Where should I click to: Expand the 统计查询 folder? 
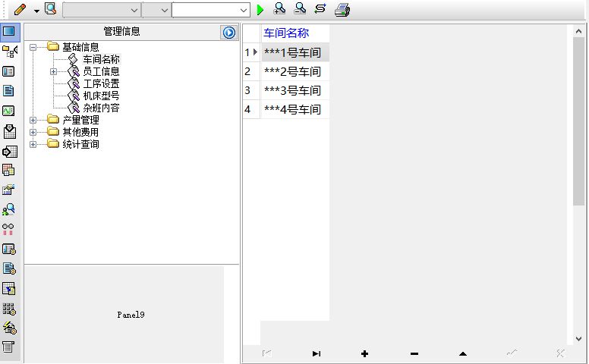coord(33,144)
